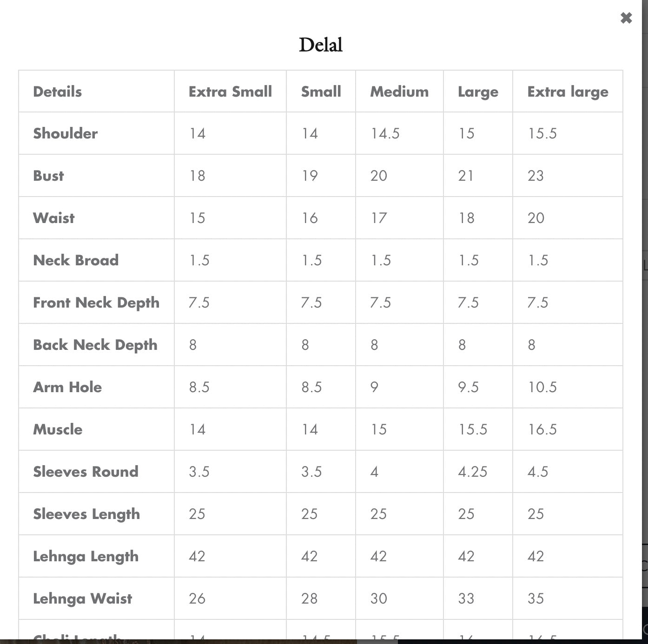Viewport: 648px width, 644px height.
Task: Click the Delal title heading
Action: (x=321, y=45)
